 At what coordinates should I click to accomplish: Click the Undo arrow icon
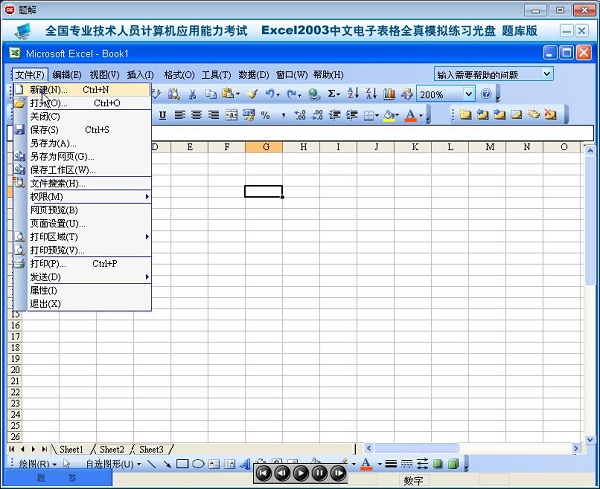coord(270,94)
